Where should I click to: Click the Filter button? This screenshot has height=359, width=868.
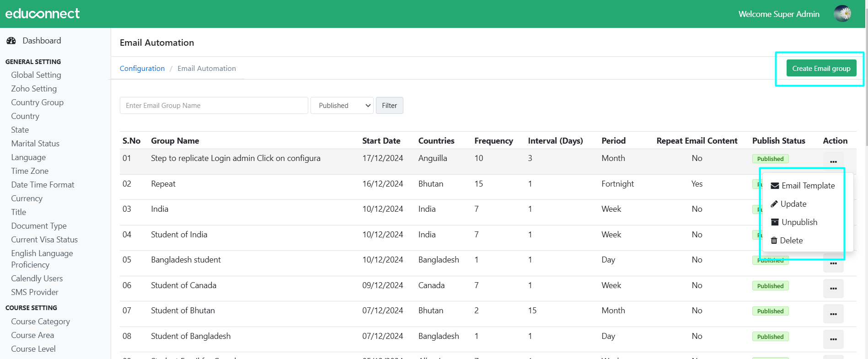click(x=389, y=106)
